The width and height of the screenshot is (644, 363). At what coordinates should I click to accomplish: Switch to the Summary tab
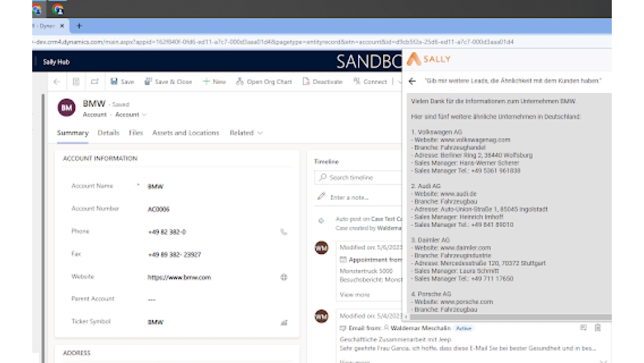coord(73,133)
